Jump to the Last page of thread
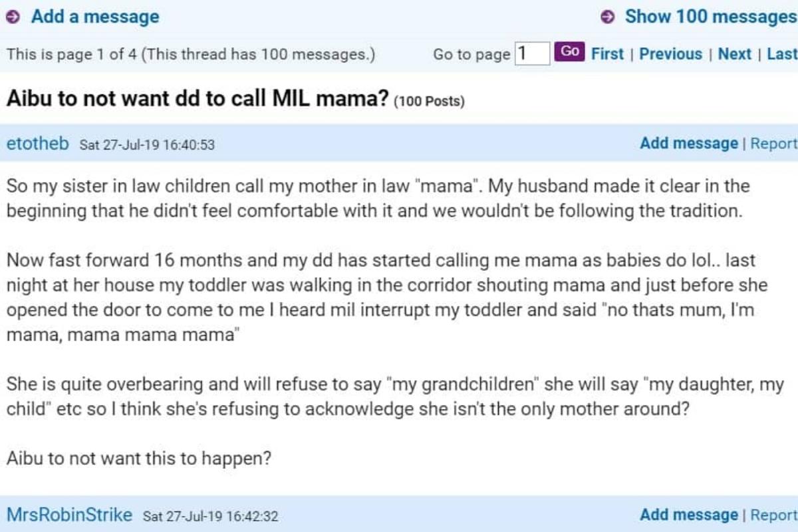The image size is (798, 532). [x=782, y=54]
